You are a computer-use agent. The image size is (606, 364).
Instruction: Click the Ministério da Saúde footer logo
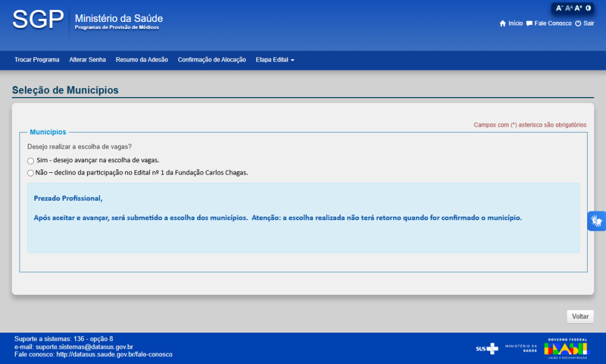tap(521, 349)
